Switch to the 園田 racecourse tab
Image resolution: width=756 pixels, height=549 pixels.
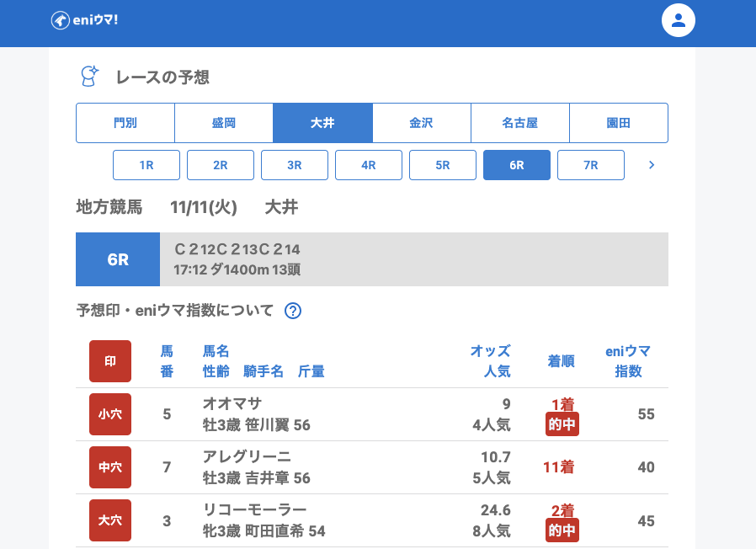click(x=618, y=123)
